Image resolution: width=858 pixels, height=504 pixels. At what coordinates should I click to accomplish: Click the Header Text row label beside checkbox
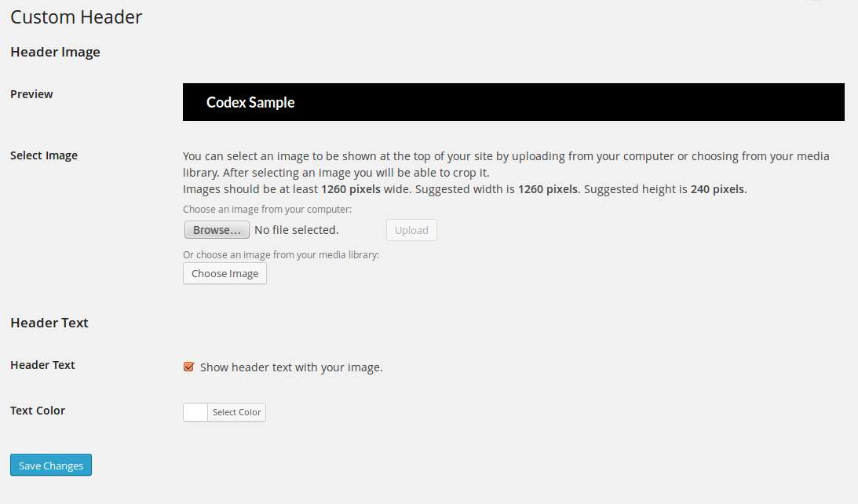click(x=42, y=365)
